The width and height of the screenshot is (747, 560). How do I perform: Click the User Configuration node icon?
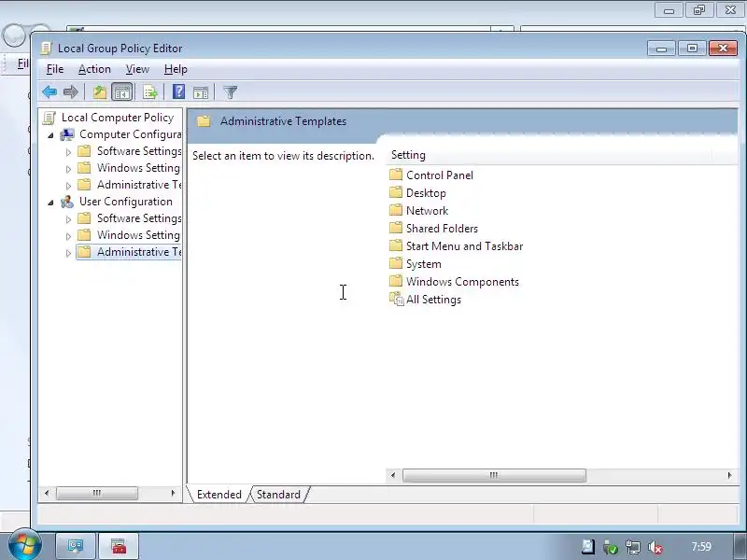[67, 202]
